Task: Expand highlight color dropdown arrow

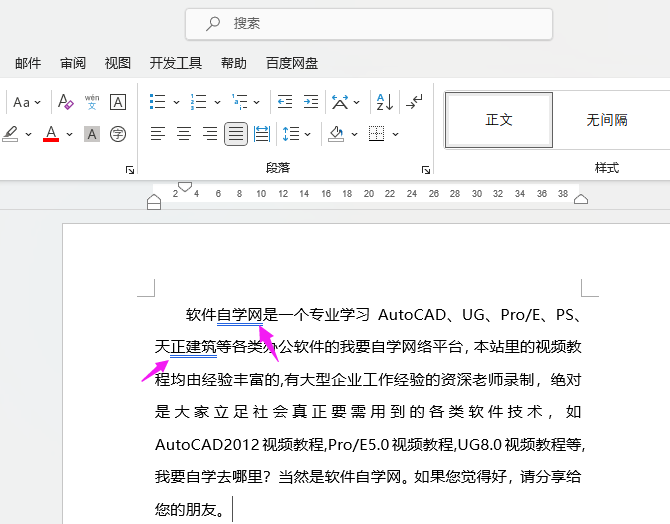Action: click(x=29, y=134)
